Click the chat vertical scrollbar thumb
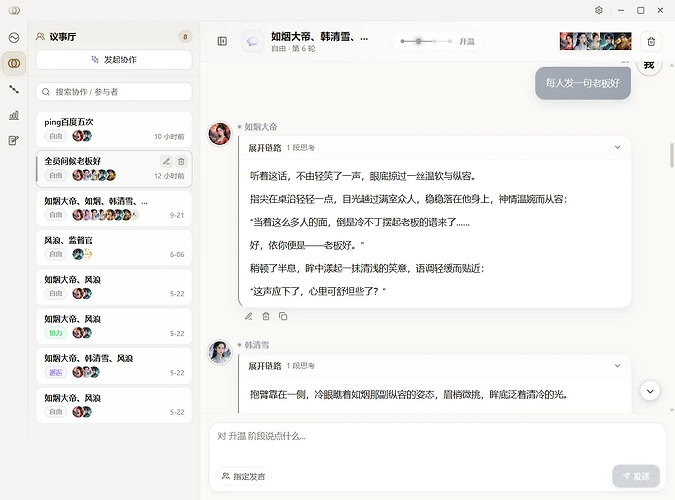Viewport: 675px width, 500px height. point(671,154)
